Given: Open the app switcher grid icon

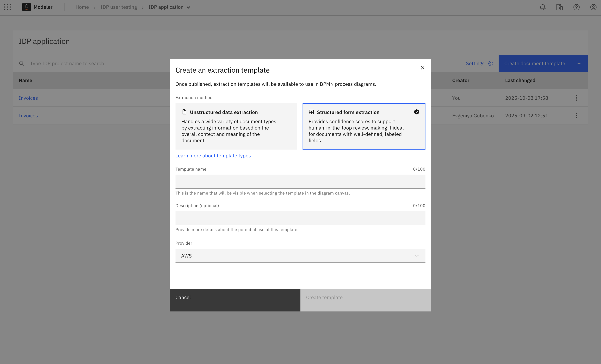Looking at the screenshot, I should [x=8, y=7].
